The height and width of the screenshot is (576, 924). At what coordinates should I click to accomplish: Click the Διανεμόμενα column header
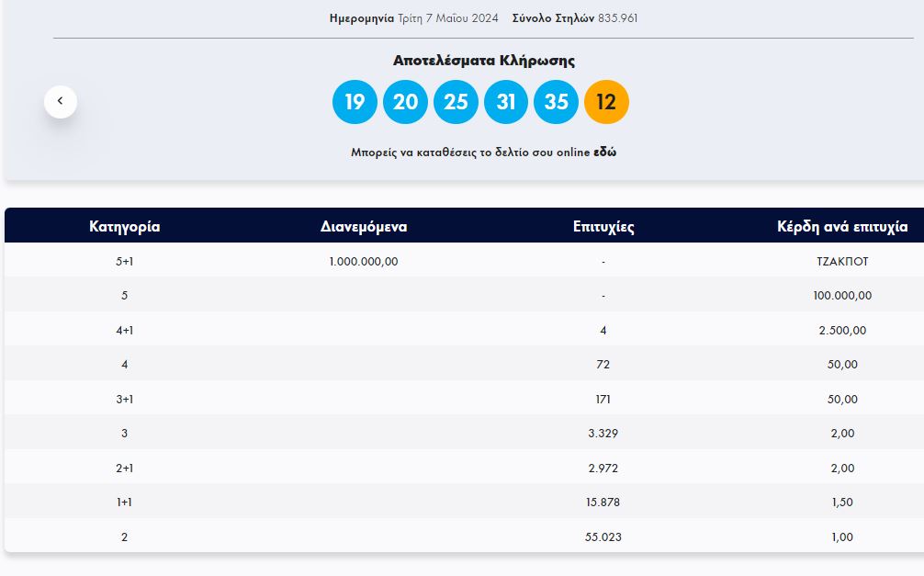364,227
